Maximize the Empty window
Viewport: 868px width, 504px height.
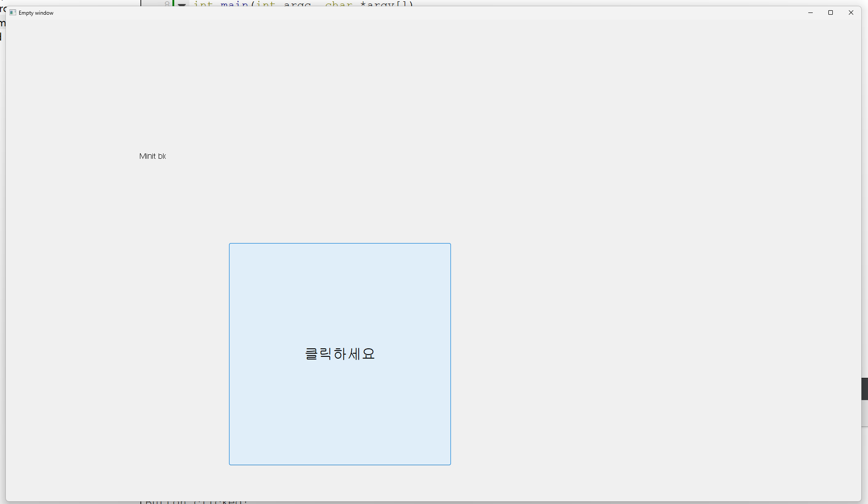(830, 12)
